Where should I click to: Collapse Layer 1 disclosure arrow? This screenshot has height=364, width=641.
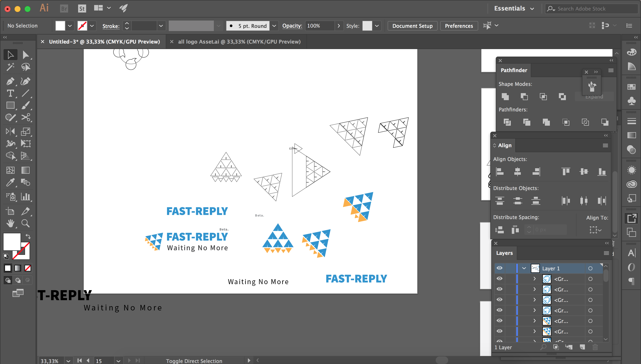point(524,268)
